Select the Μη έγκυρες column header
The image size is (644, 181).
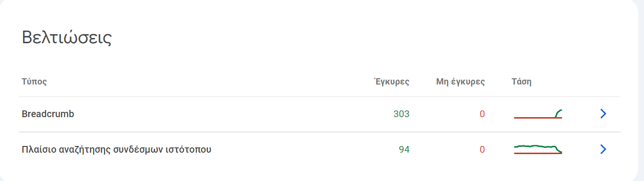click(x=460, y=82)
